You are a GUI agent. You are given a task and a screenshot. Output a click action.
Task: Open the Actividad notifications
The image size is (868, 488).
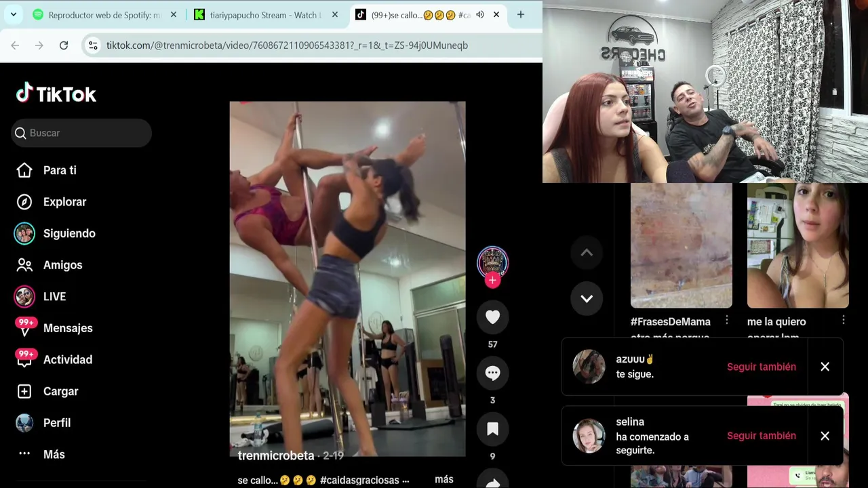68,360
